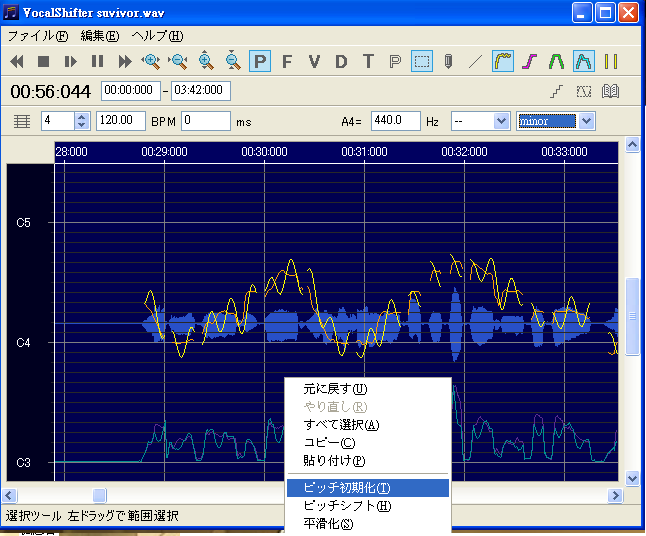Click the C5 pitch label
The width and height of the screenshot is (646, 536).
coord(23,223)
